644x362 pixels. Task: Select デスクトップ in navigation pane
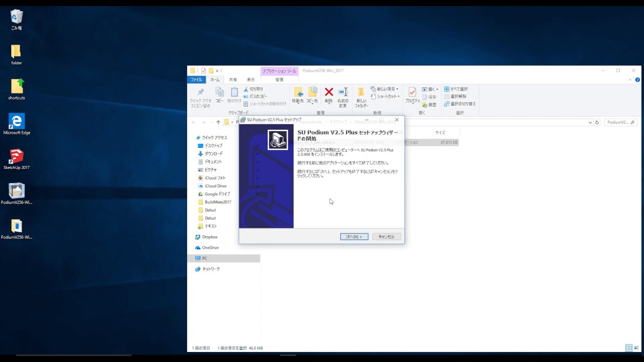click(x=210, y=145)
